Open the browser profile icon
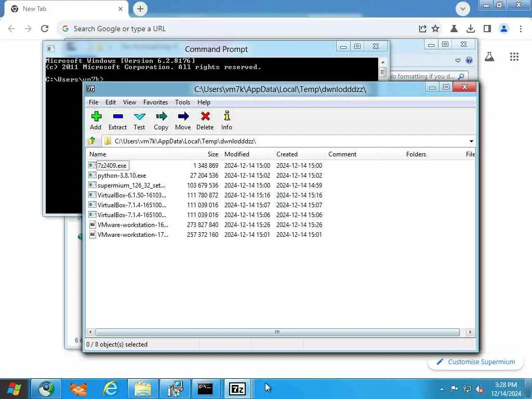 504,29
